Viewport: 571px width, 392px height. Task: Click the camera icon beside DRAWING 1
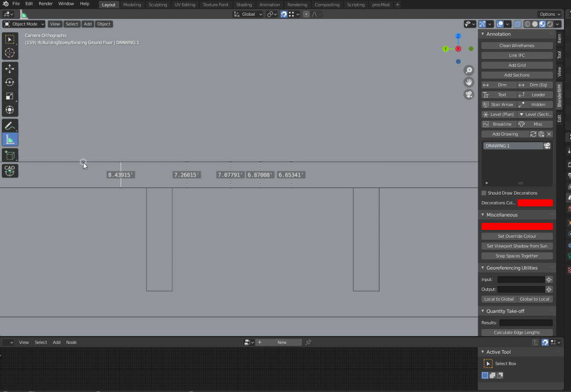click(x=547, y=146)
